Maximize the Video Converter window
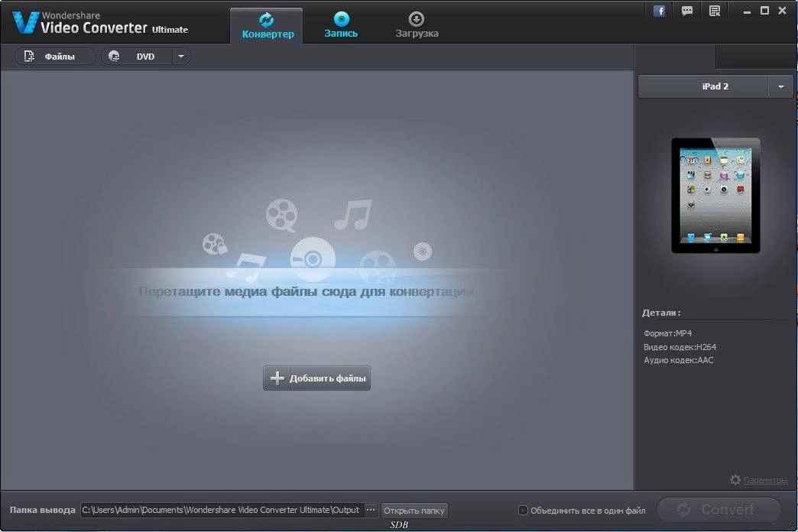Image resolution: width=798 pixels, height=532 pixels. pyautogui.click(x=764, y=11)
